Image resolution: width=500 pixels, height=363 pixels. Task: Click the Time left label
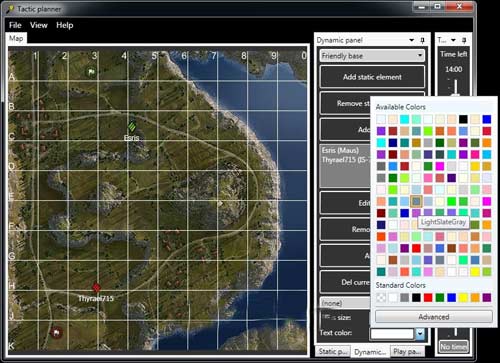tap(454, 54)
